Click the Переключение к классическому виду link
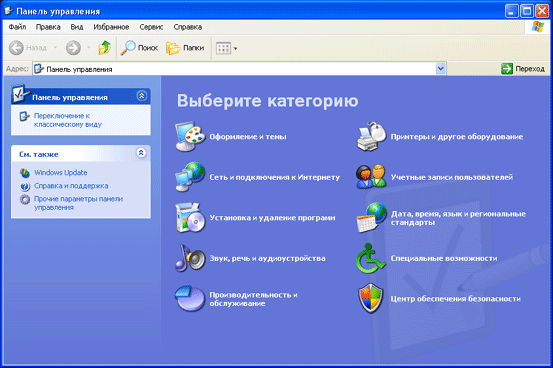Viewport: 553px width, 368px height. click(x=68, y=120)
